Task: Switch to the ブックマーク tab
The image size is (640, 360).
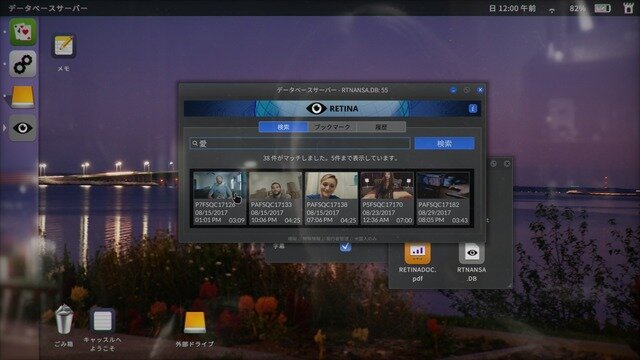Action: [332, 127]
